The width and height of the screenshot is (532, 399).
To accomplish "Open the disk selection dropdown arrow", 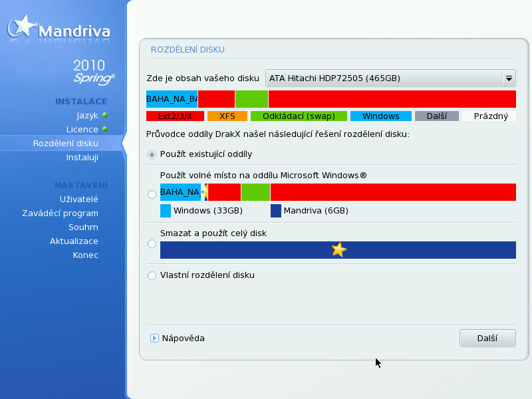I will click(509, 78).
